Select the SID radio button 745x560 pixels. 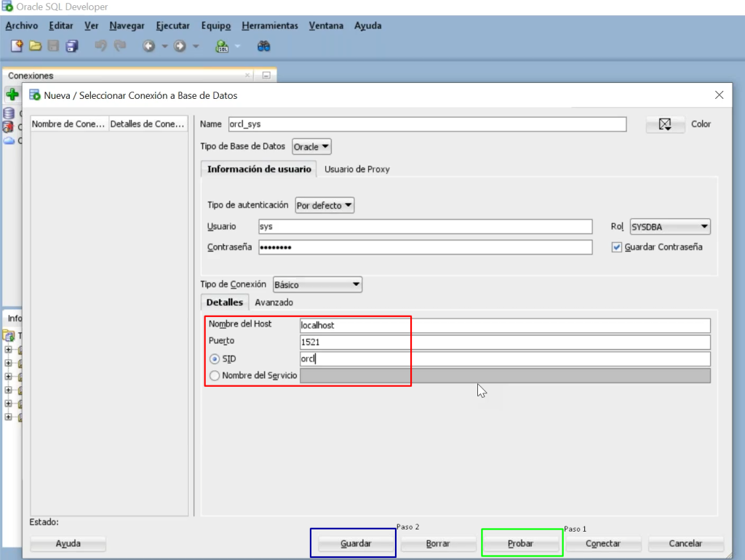coord(215,359)
